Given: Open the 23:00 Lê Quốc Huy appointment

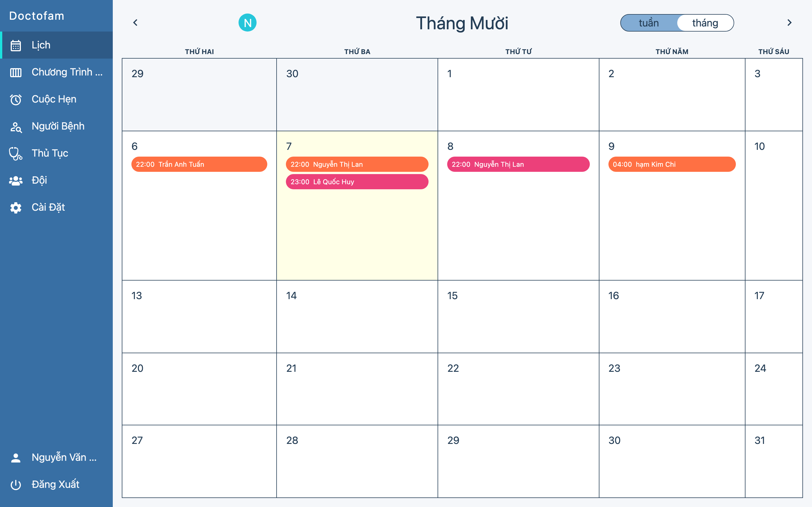Looking at the screenshot, I should pos(357,182).
